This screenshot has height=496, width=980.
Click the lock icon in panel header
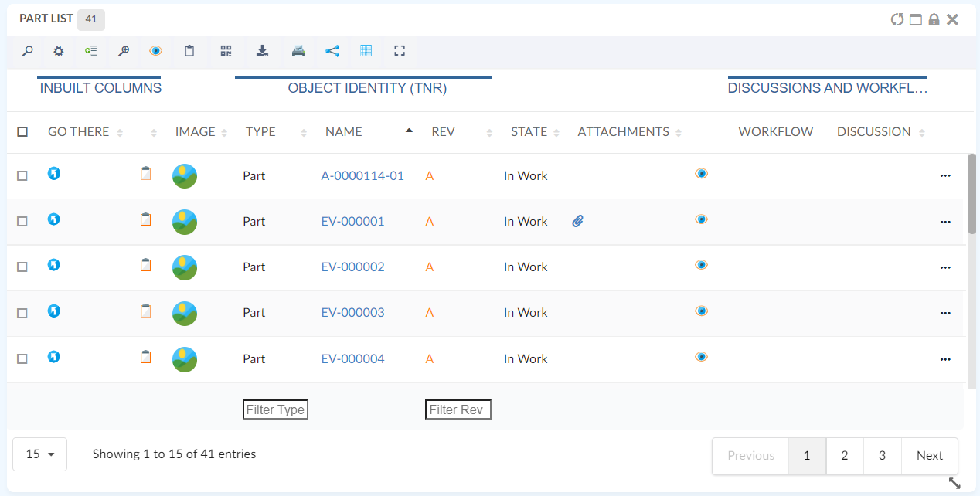point(934,19)
